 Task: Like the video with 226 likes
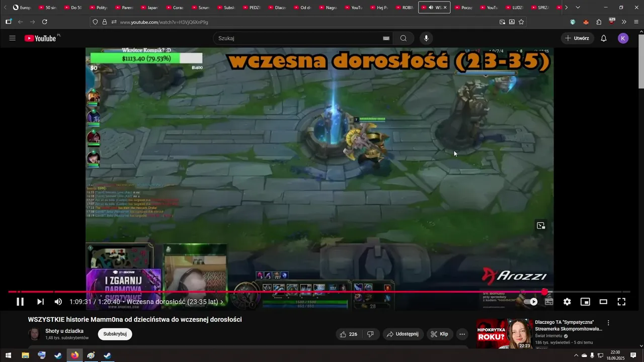(349, 334)
